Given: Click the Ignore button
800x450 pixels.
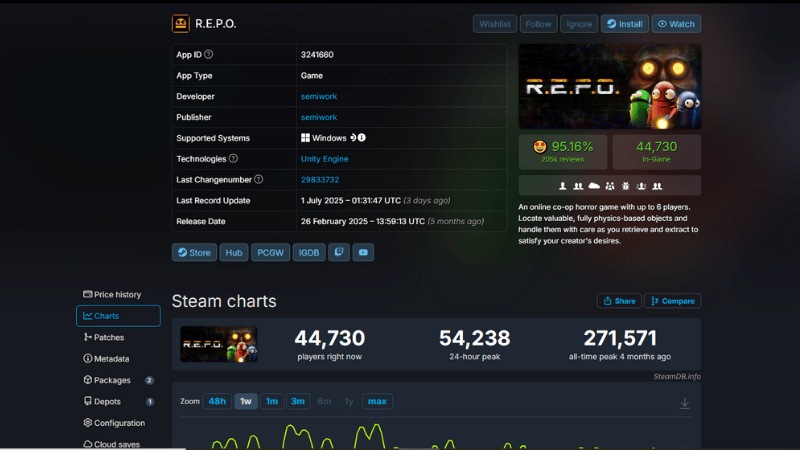Looking at the screenshot, I should click(x=579, y=24).
